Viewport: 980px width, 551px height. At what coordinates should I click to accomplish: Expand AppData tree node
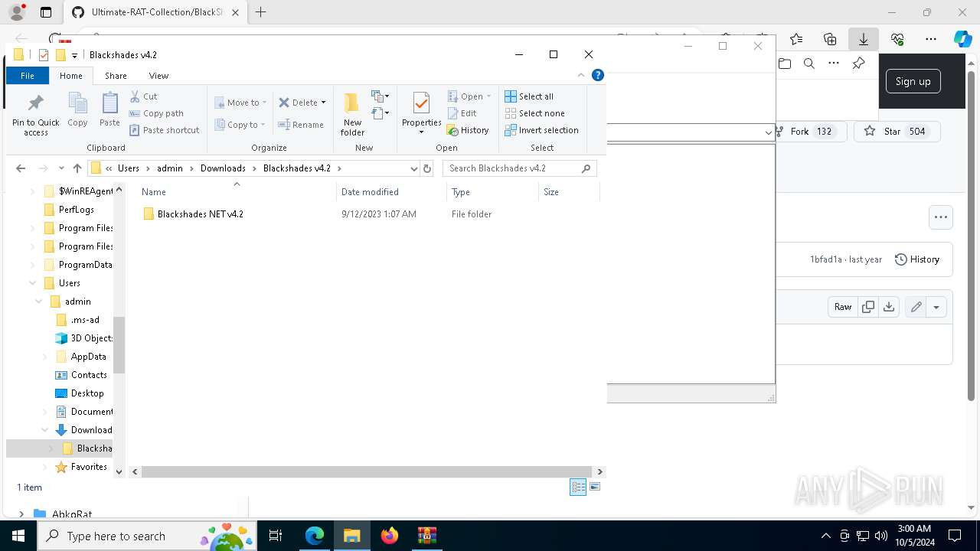pyautogui.click(x=44, y=357)
